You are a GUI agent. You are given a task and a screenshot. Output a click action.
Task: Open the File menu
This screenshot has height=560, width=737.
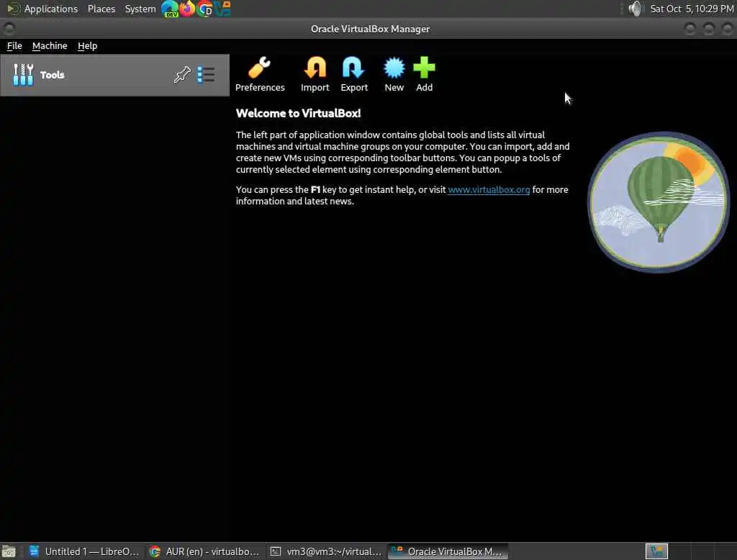point(14,45)
